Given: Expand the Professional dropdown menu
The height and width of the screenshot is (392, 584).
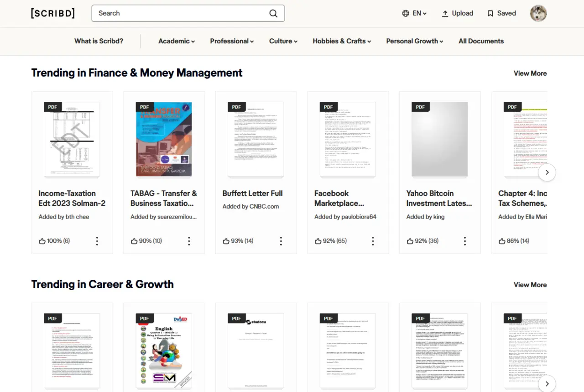Looking at the screenshot, I should [x=232, y=41].
